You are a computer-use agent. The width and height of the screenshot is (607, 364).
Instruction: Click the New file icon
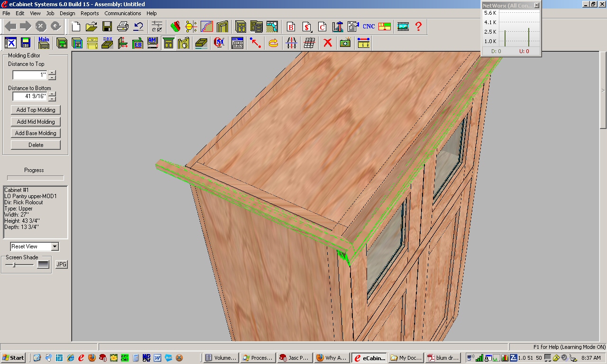click(x=76, y=27)
